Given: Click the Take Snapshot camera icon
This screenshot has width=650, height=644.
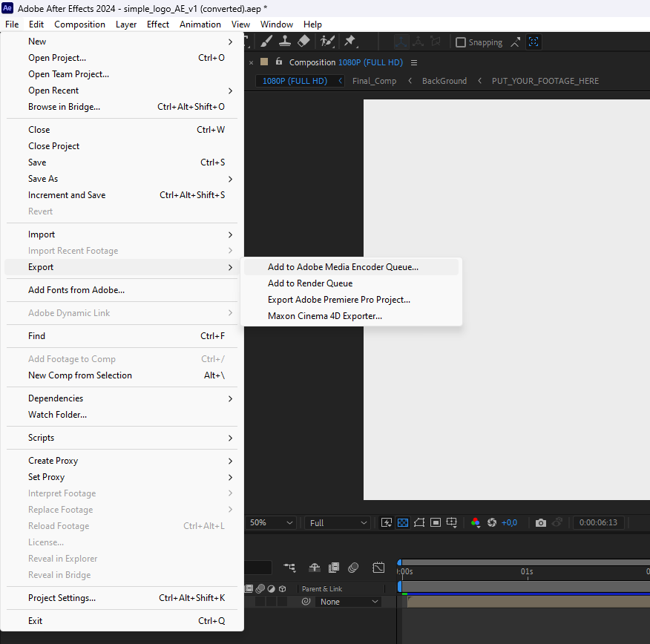Looking at the screenshot, I should point(541,523).
